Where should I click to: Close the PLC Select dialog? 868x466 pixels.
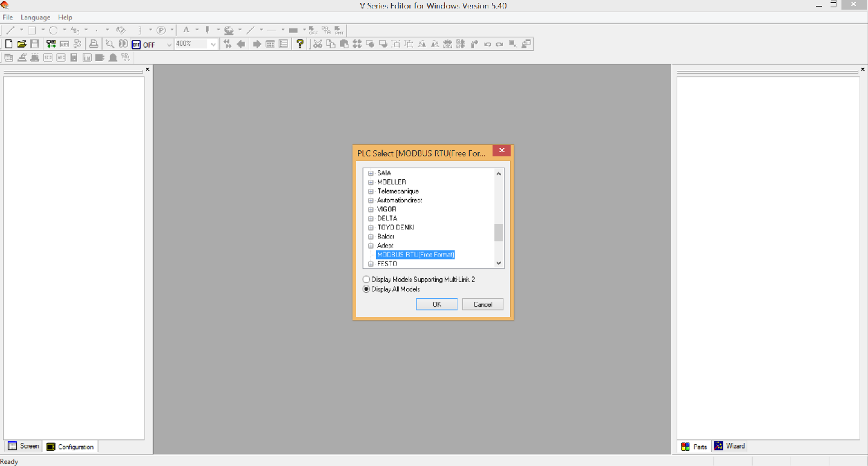[x=502, y=151]
